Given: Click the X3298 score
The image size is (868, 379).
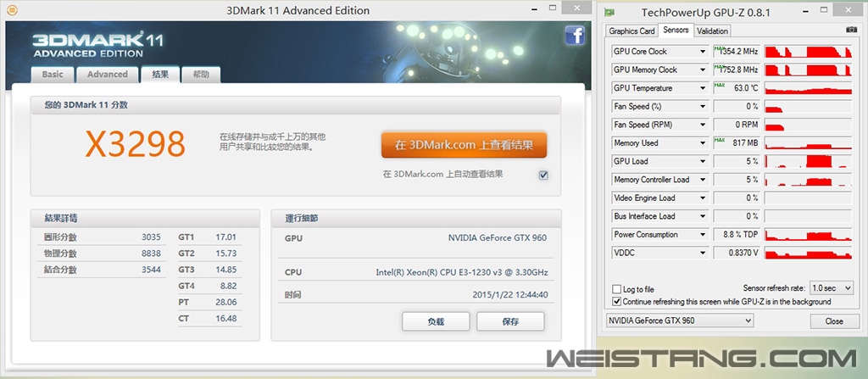Looking at the screenshot, I should coord(135,144).
